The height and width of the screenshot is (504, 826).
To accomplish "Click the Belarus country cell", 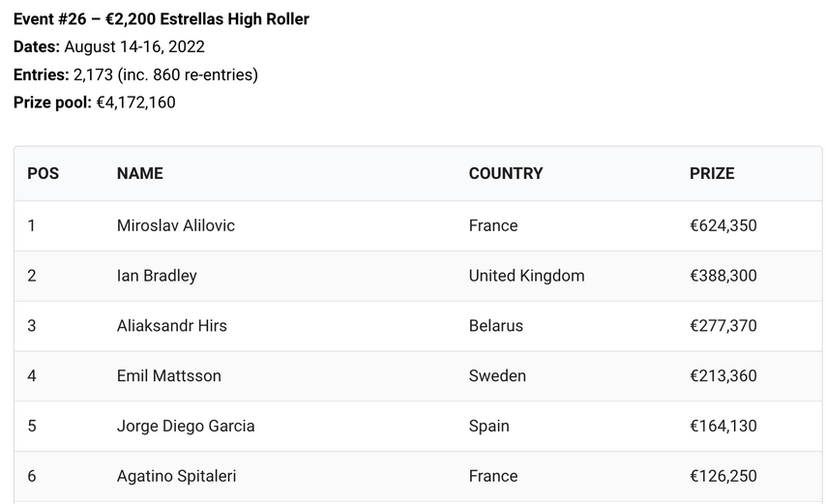I will tap(496, 325).
